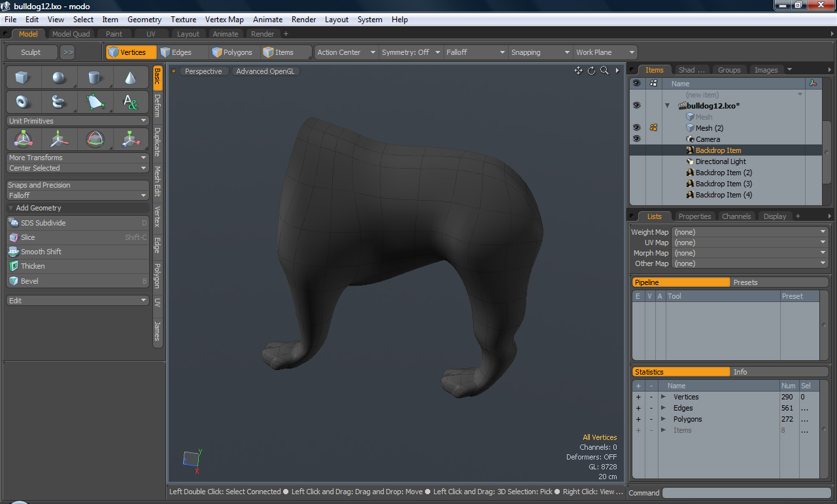Select the Sphere primitive tool
Image resolution: width=837 pixels, height=504 pixels.
[x=59, y=78]
